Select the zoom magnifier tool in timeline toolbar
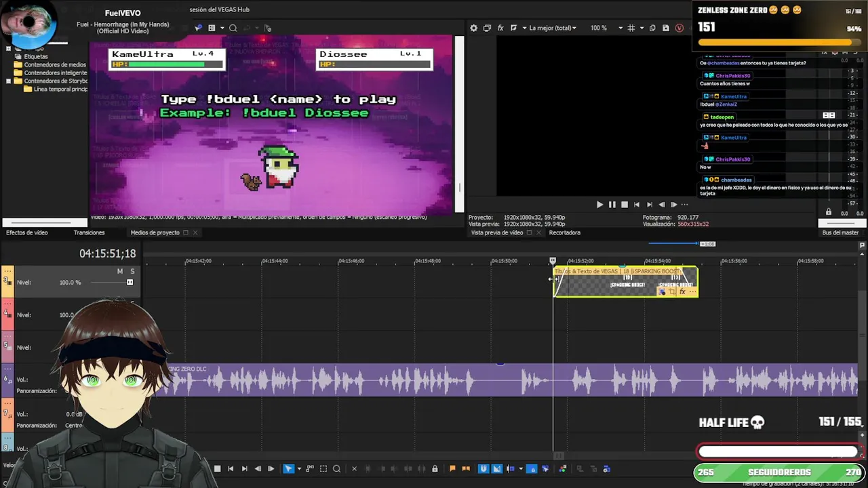The width and height of the screenshot is (868, 488). pos(336,468)
